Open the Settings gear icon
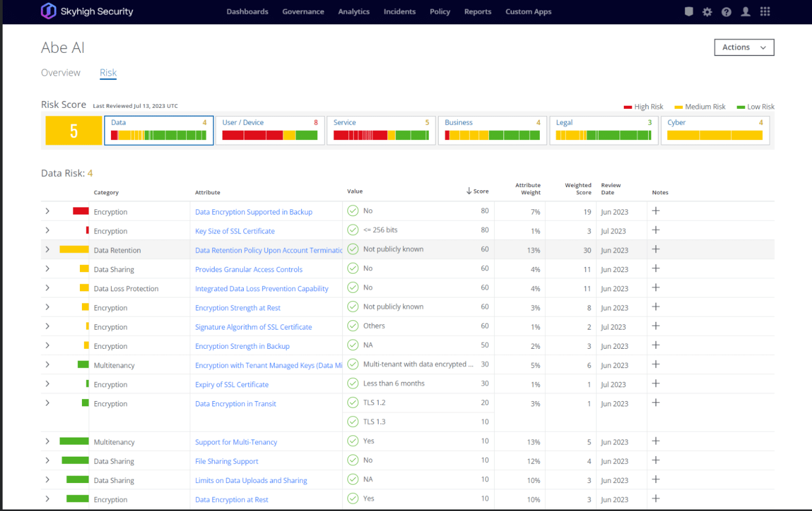Image resolution: width=812 pixels, height=511 pixels. point(707,11)
